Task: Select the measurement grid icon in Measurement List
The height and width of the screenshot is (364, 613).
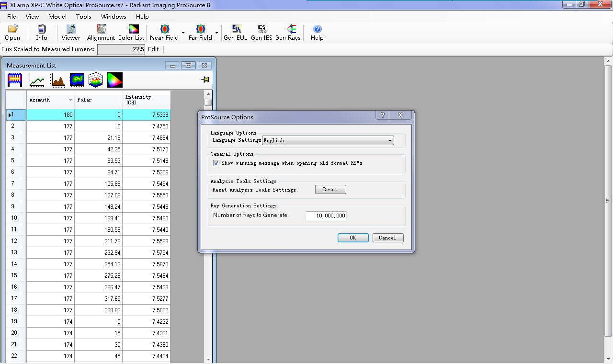Action: coord(15,80)
